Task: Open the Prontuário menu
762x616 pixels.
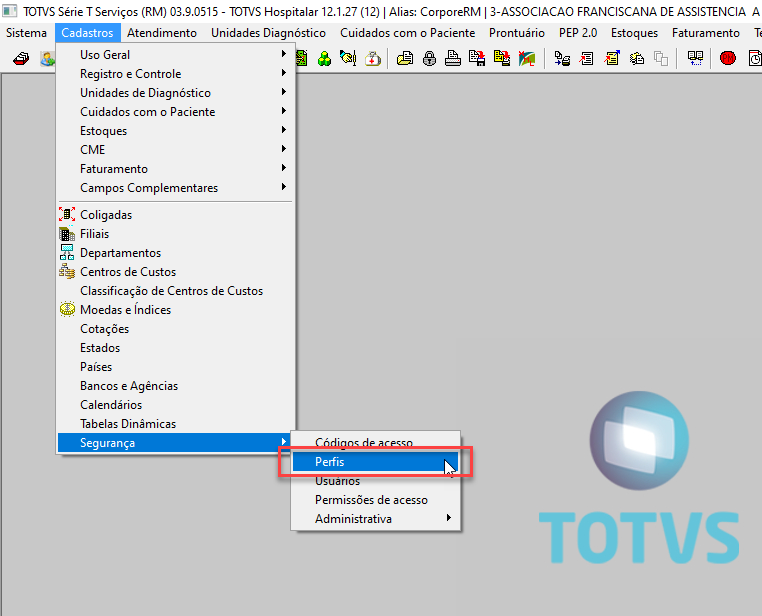Action: tap(517, 33)
